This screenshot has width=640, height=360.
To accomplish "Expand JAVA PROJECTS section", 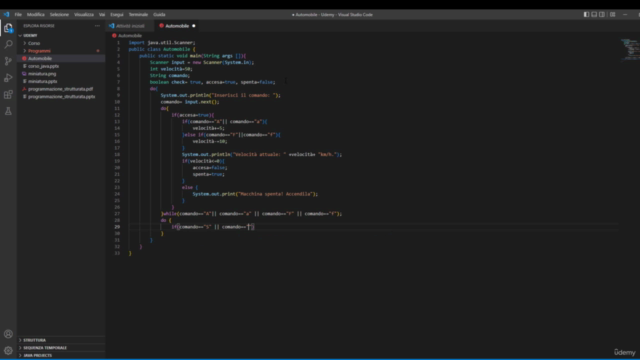I will point(61,356).
